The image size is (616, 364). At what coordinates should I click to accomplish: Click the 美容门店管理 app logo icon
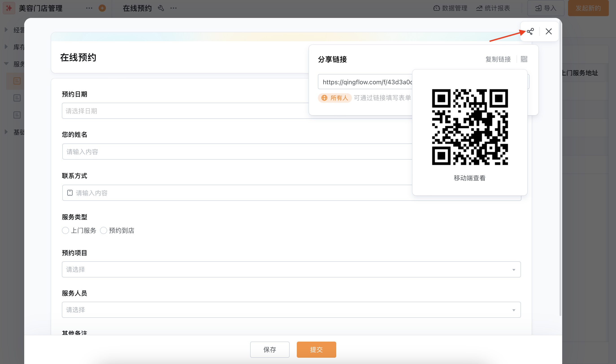(9, 8)
